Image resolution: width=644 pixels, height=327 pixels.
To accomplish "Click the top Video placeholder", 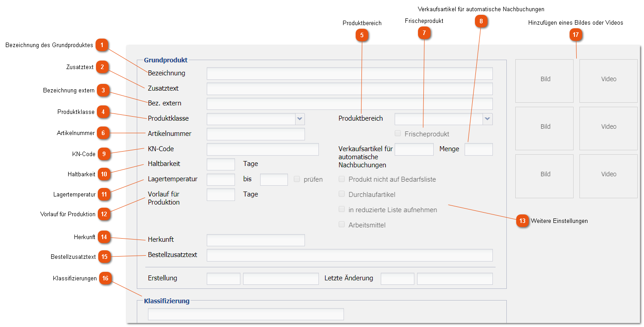I will pos(609,81).
